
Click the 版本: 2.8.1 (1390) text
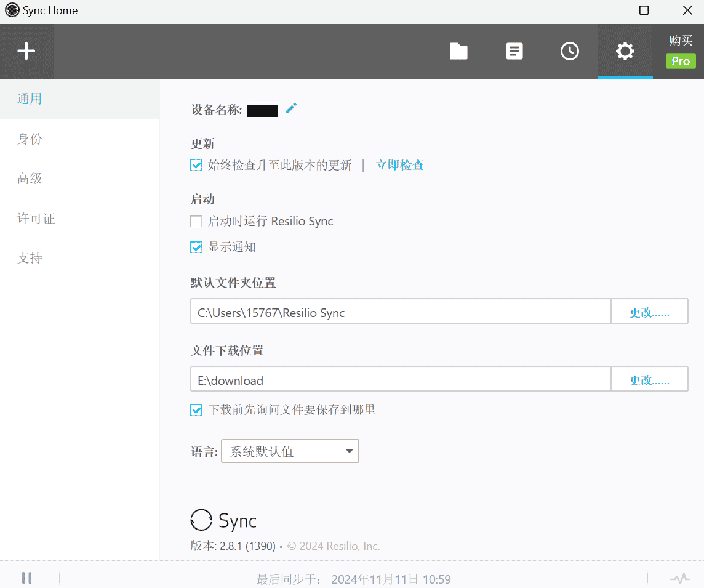[x=233, y=546]
